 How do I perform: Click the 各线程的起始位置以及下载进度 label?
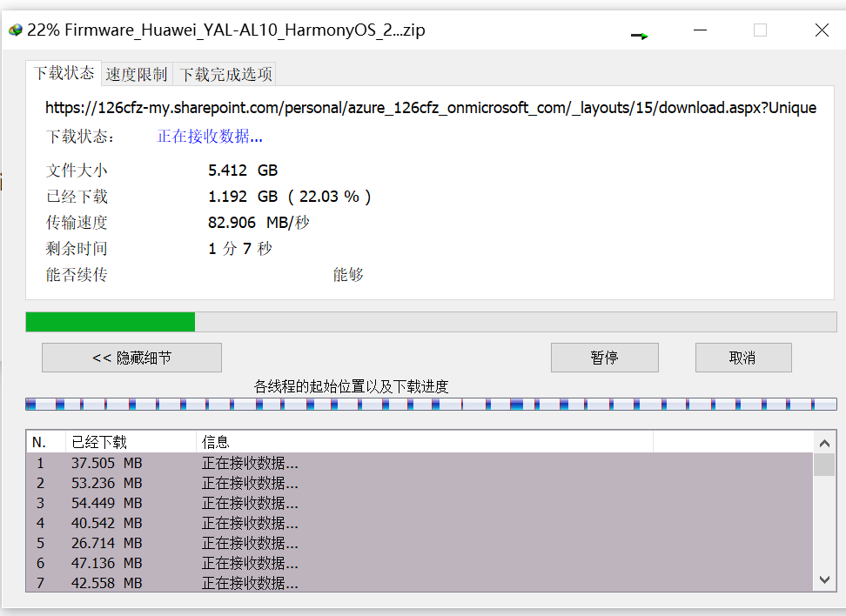[x=352, y=387]
